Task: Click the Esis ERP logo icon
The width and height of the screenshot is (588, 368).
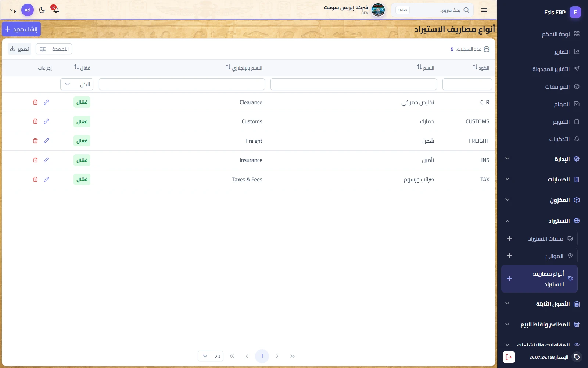Action: click(576, 12)
